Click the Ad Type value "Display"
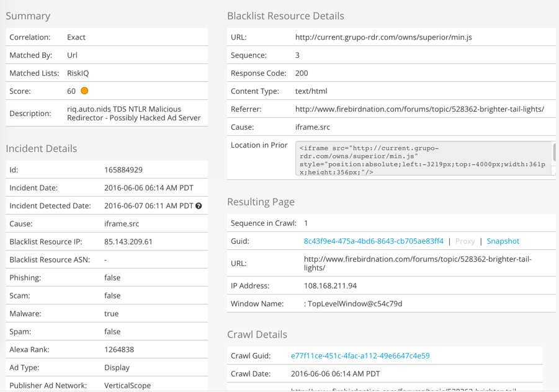Screen dimensions: 559x392 pyautogui.click(x=117, y=367)
